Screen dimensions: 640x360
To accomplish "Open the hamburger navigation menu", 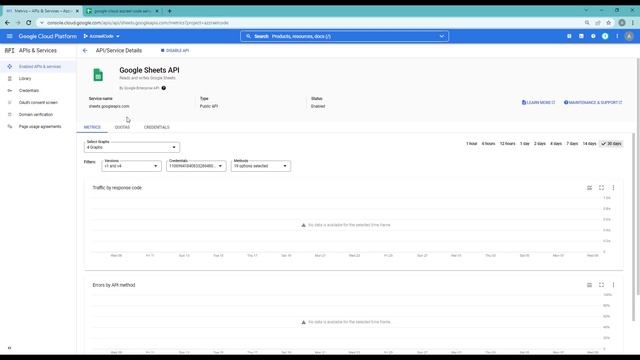I will (9, 36).
